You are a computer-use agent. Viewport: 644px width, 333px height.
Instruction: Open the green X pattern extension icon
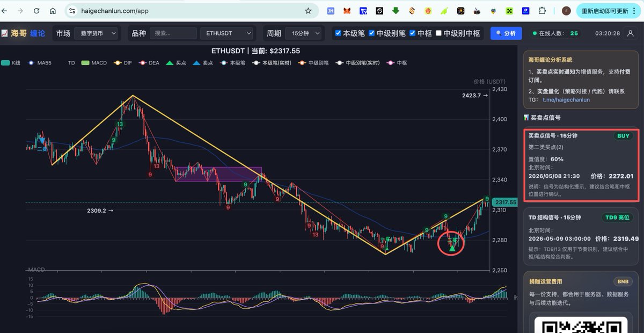click(509, 11)
